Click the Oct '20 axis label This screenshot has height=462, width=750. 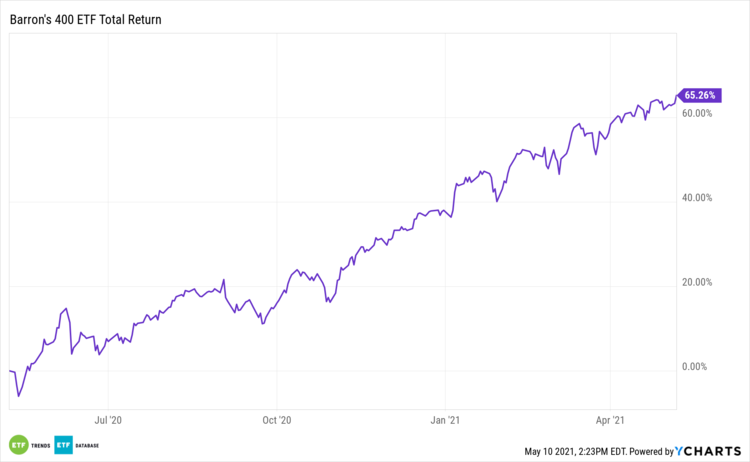(275, 422)
